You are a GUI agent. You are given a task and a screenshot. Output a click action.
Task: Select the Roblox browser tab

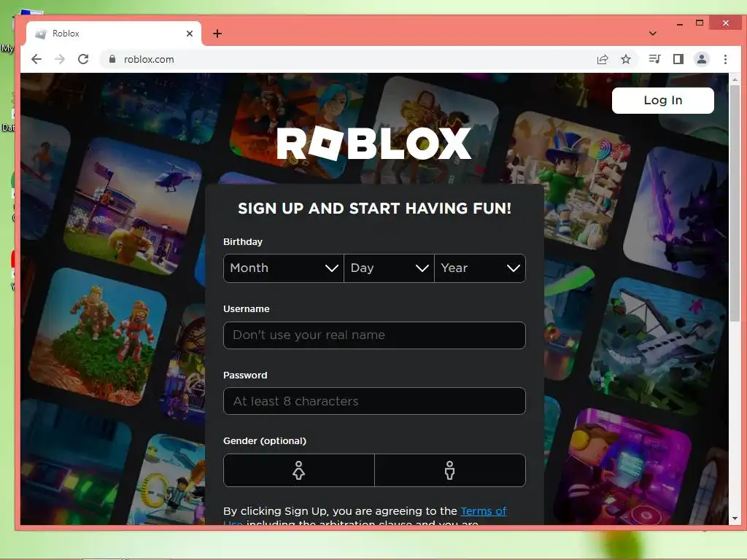[113, 34]
